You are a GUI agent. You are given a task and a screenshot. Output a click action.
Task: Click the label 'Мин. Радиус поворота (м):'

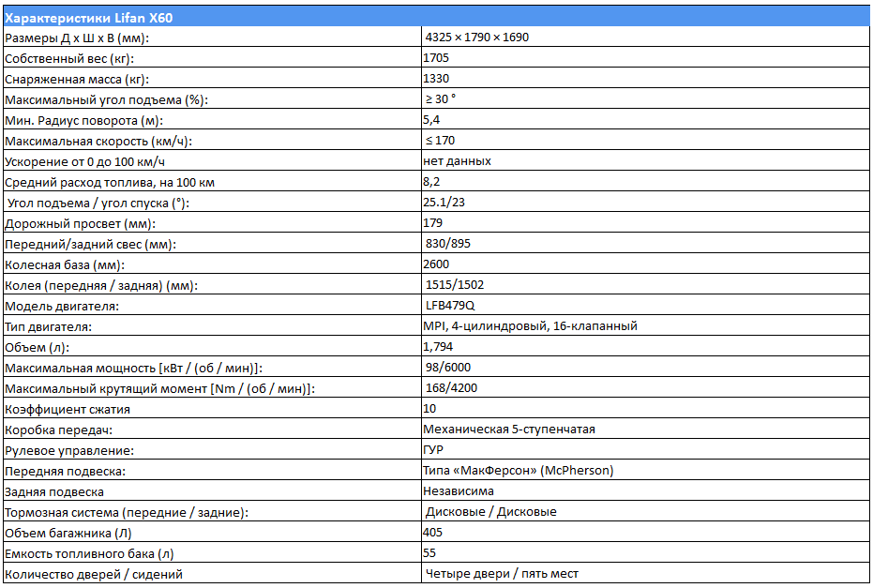pos(83,120)
